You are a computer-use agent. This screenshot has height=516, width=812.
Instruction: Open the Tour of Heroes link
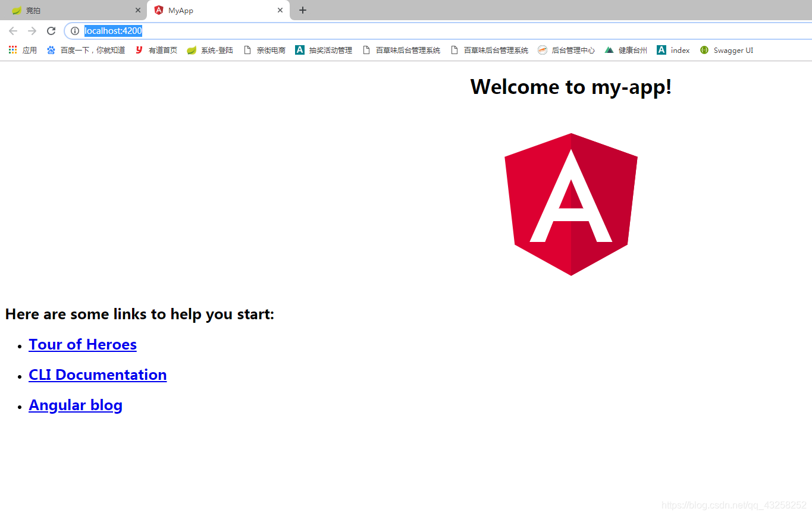[x=82, y=345]
